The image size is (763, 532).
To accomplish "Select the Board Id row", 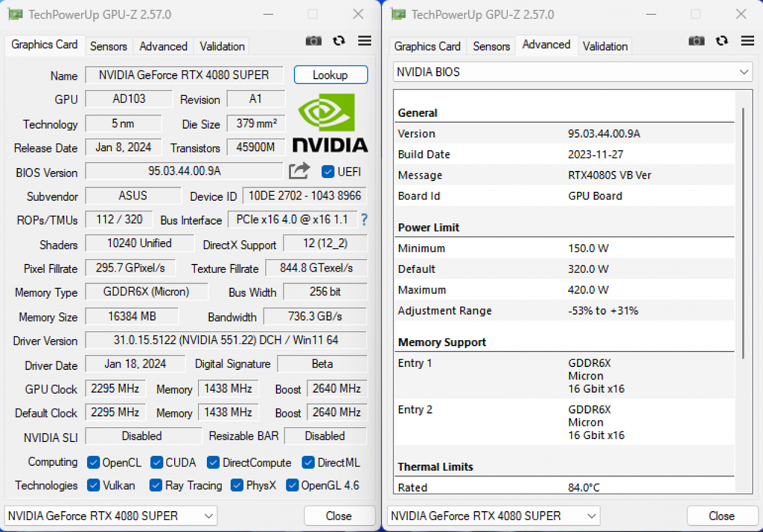I will click(564, 196).
